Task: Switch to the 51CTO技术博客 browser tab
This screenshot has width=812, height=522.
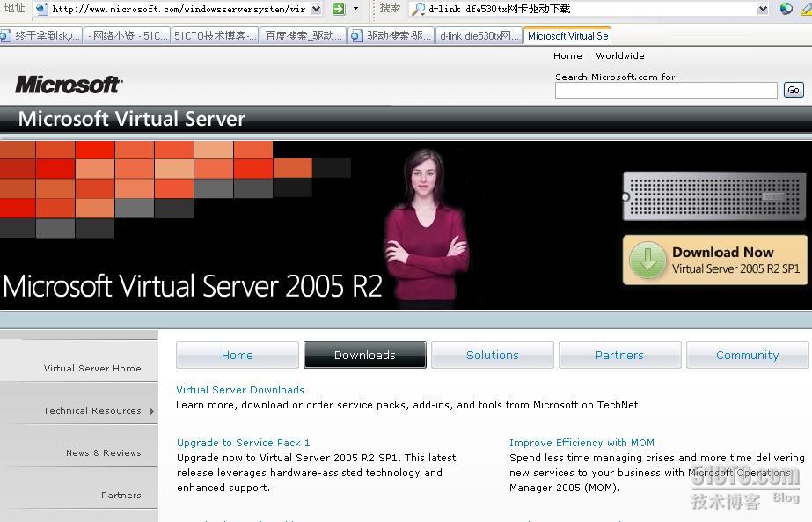Action: [x=215, y=36]
